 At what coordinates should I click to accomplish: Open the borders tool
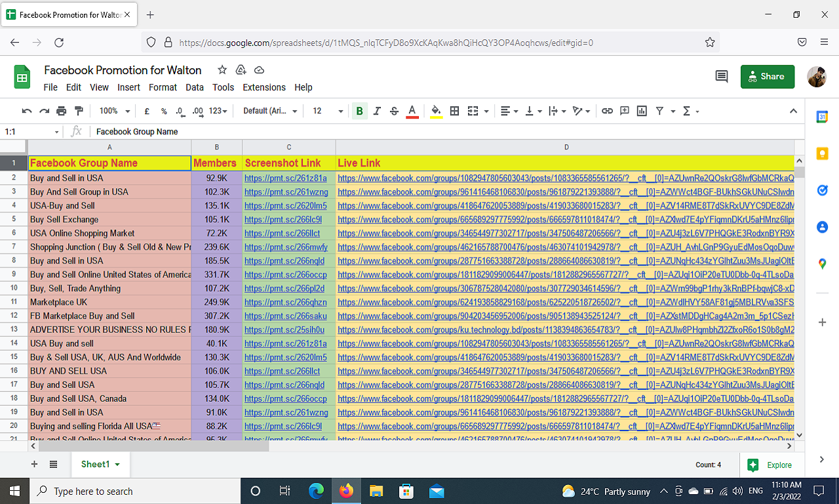click(x=454, y=111)
